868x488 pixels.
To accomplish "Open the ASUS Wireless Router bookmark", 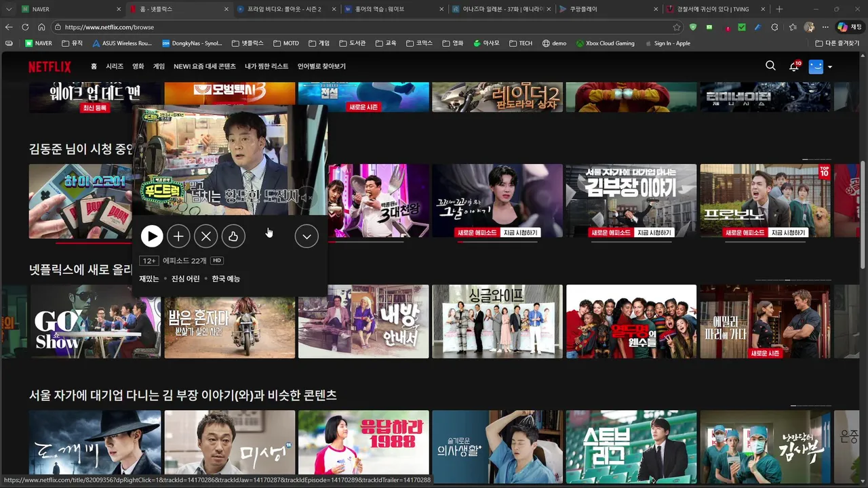I will (122, 43).
